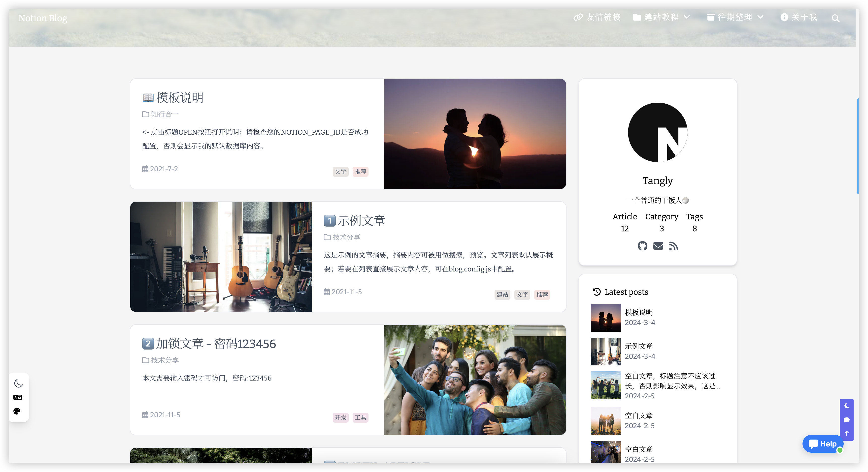
Task: Click the folder icon beside 建站教程
Action: click(637, 17)
